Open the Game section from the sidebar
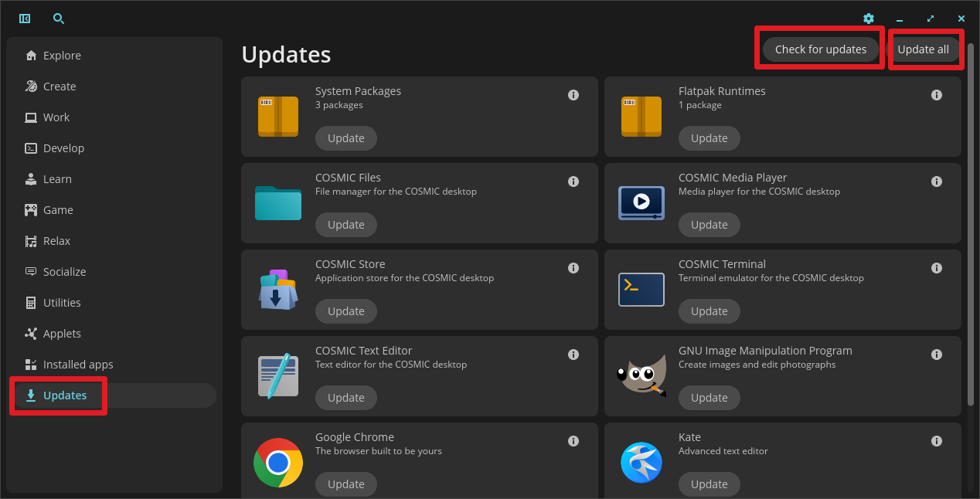The image size is (980, 499). (x=56, y=209)
